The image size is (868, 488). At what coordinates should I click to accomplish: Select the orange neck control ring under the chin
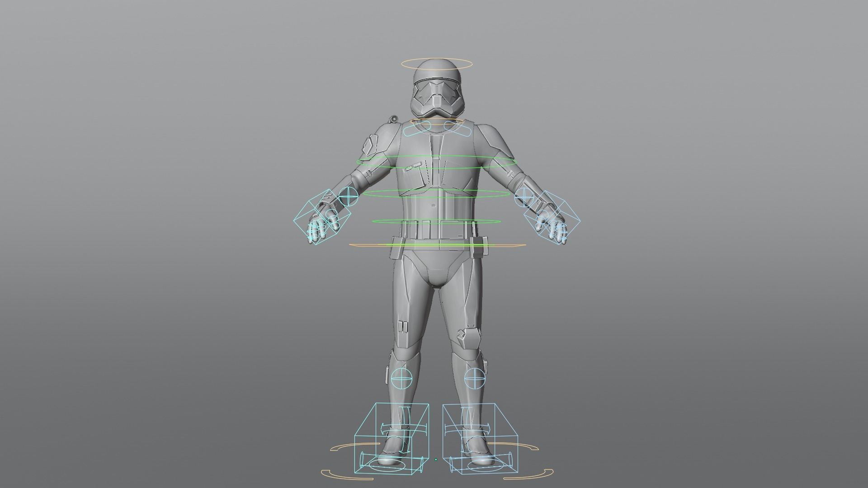coord(437,122)
